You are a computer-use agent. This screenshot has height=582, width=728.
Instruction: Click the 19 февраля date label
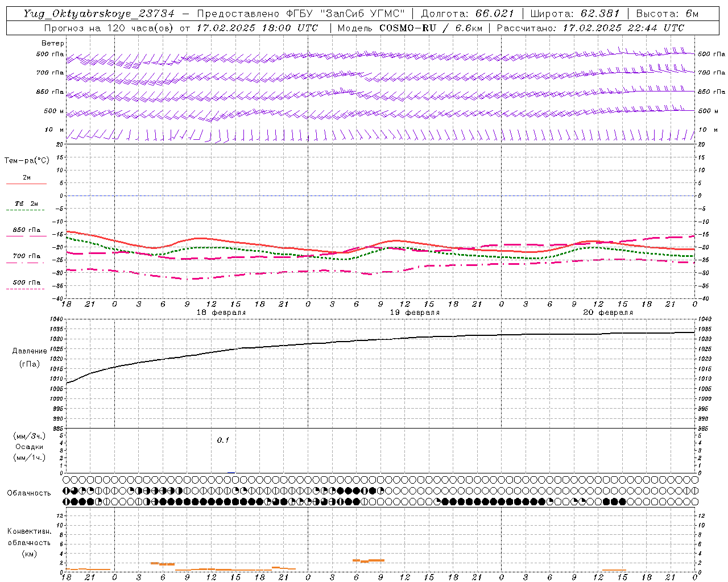415,313
